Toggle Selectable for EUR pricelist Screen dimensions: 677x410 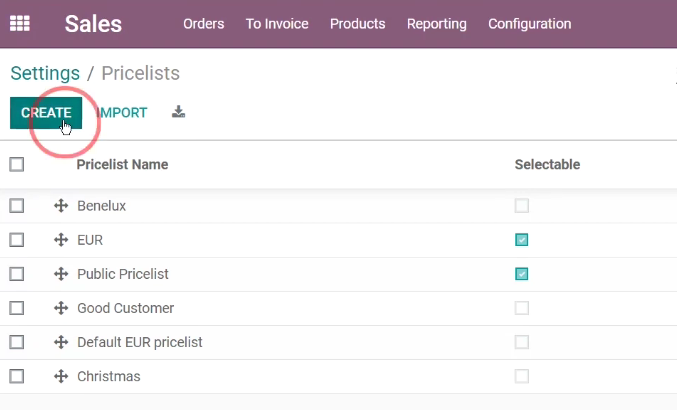tap(522, 240)
